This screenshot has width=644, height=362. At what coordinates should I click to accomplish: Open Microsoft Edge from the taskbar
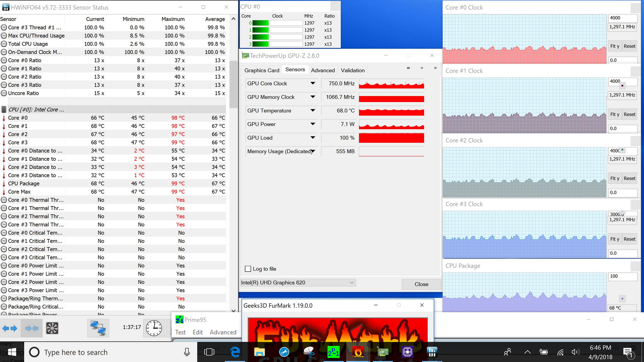pos(235,352)
